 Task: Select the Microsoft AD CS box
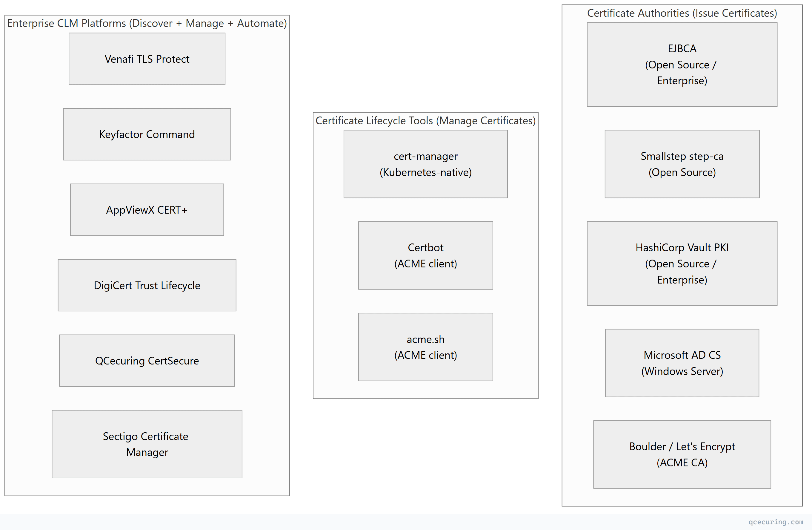tap(682, 363)
